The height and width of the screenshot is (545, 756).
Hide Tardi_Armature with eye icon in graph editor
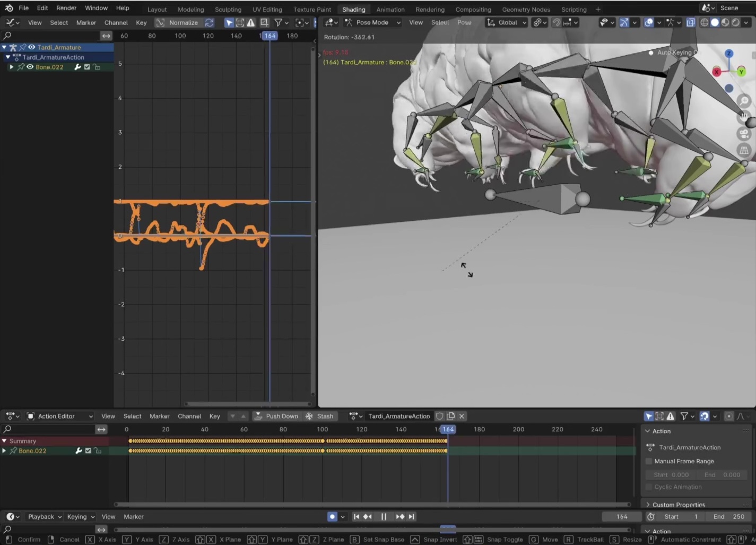[x=31, y=47]
